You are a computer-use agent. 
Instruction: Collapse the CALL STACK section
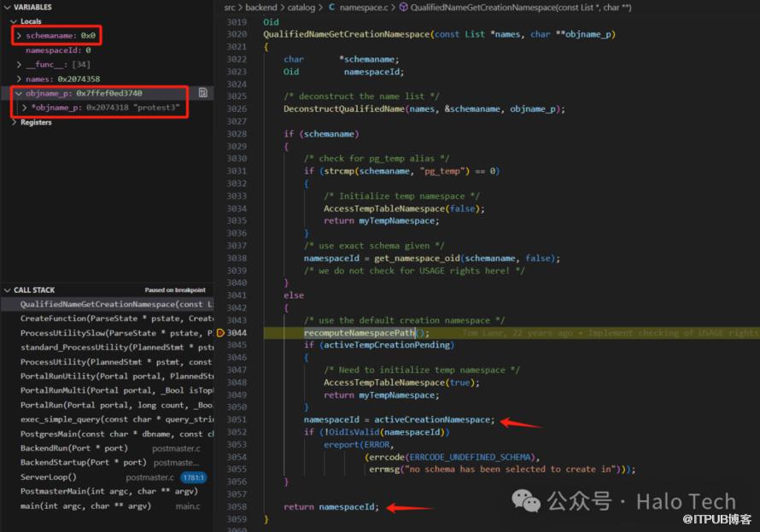tap(7, 290)
